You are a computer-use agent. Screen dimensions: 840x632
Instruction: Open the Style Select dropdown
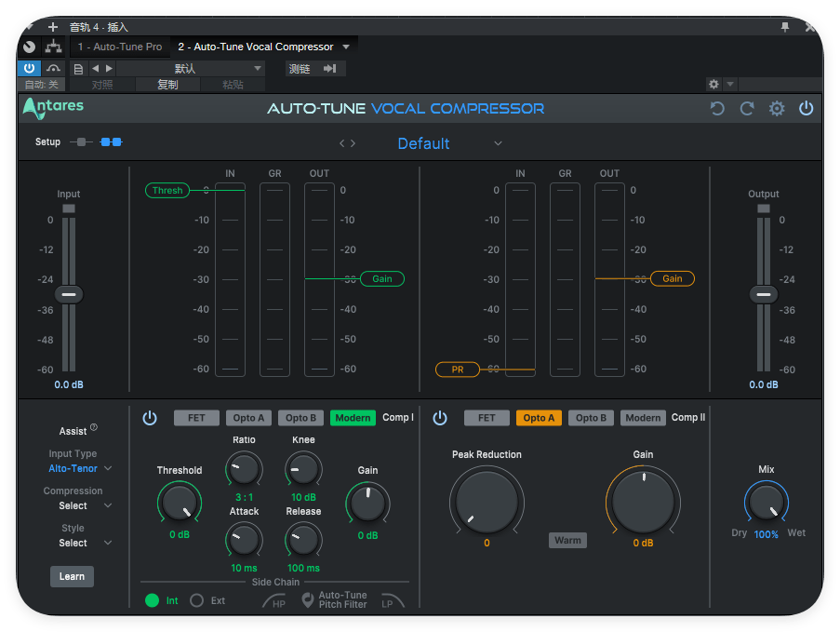(x=84, y=543)
